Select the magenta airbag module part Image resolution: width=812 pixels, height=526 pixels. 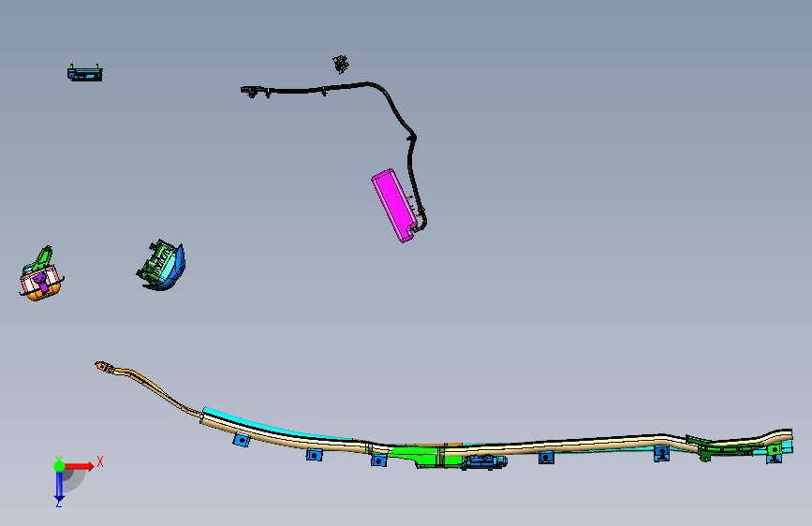pyautogui.click(x=394, y=205)
